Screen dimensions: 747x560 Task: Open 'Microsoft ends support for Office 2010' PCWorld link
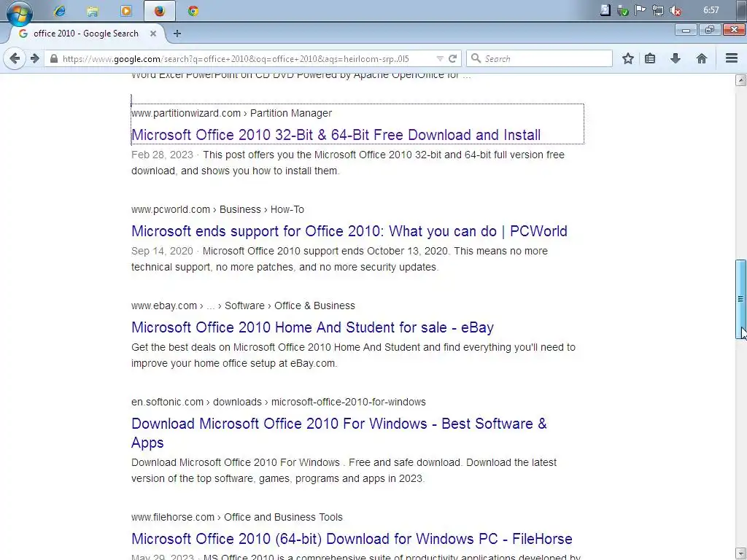(x=349, y=231)
